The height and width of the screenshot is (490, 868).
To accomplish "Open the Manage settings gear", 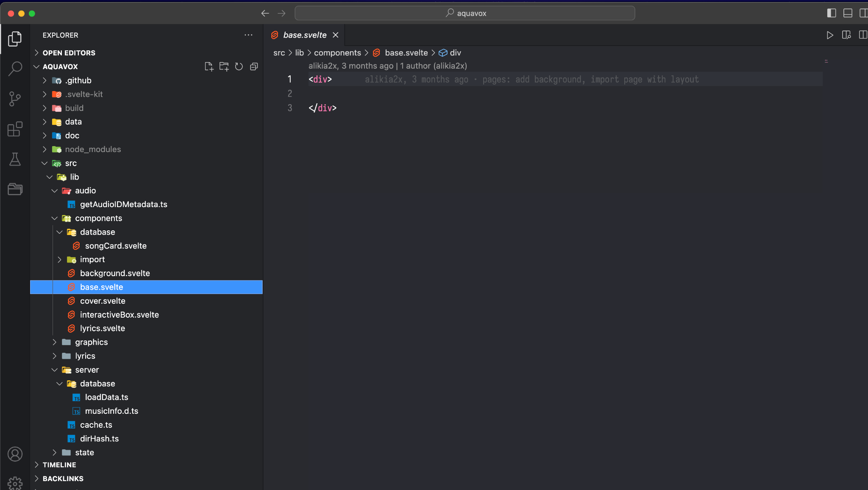I will pos(15,483).
